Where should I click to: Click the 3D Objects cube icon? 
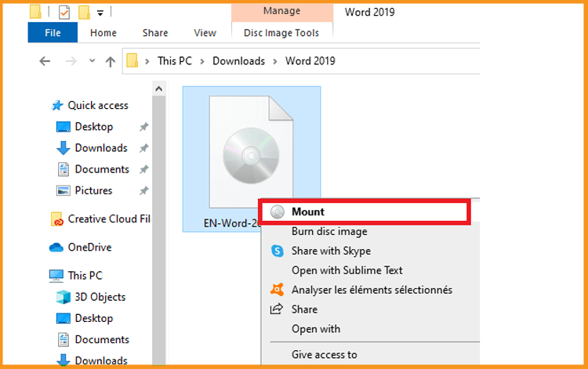[63, 297]
